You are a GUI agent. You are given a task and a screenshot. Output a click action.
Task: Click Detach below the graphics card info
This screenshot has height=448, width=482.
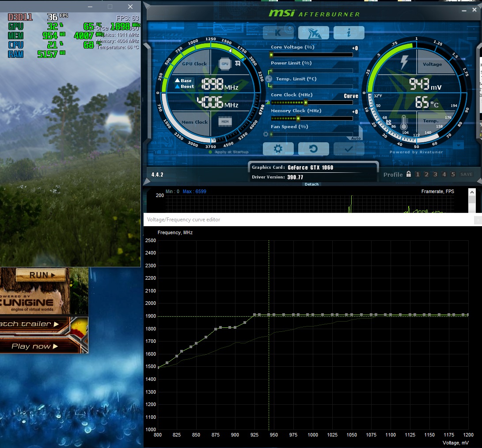[312, 184]
